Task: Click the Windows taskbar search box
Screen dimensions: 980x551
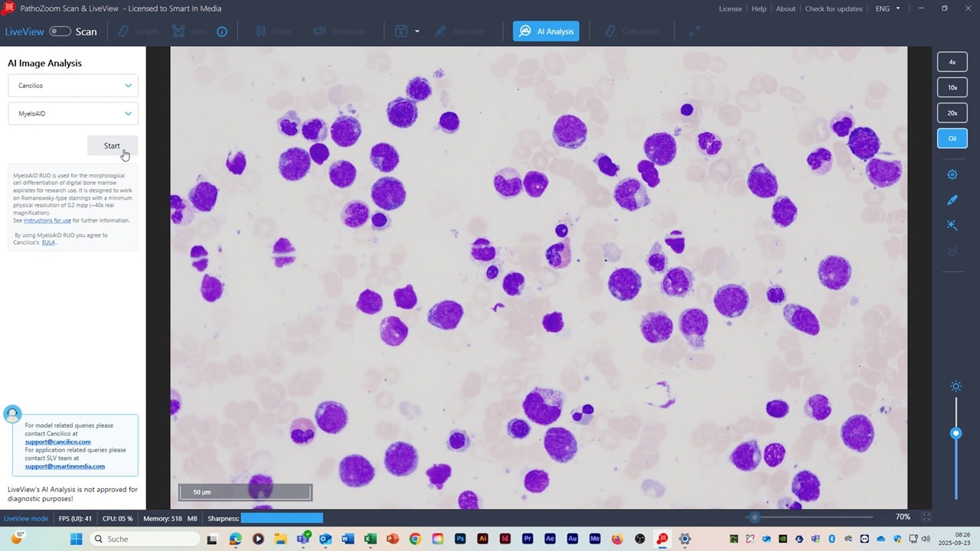Action: tap(145, 539)
